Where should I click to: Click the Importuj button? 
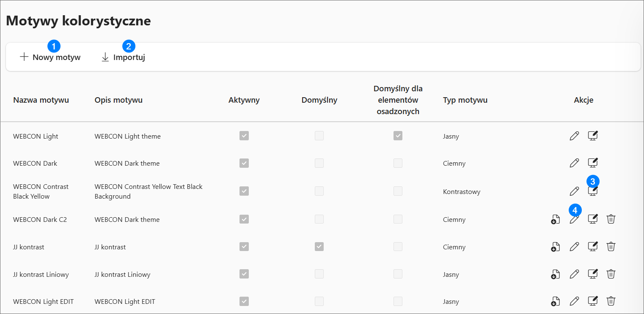[x=123, y=57]
